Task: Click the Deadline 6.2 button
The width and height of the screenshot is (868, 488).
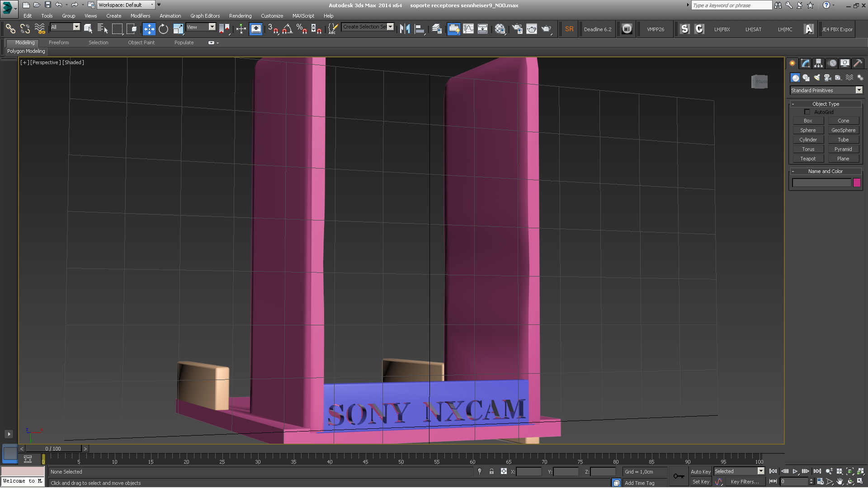Action: [x=597, y=29]
